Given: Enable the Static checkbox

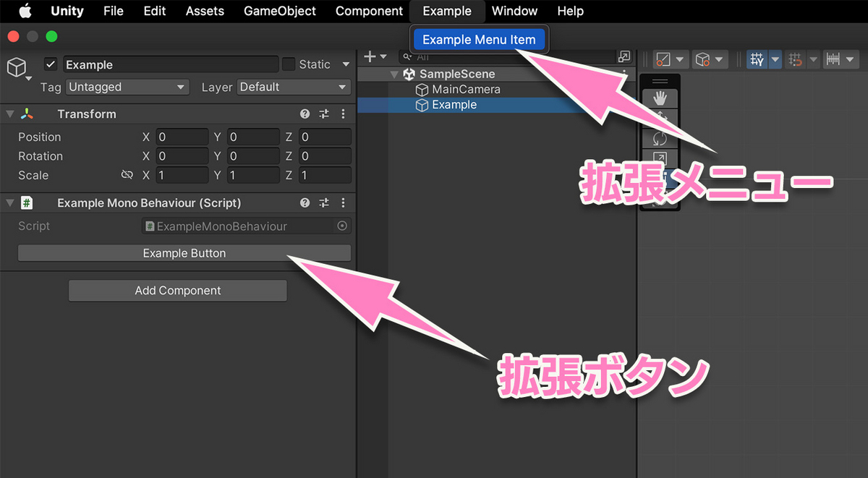Looking at the screenshot, I should coord(289,64).
